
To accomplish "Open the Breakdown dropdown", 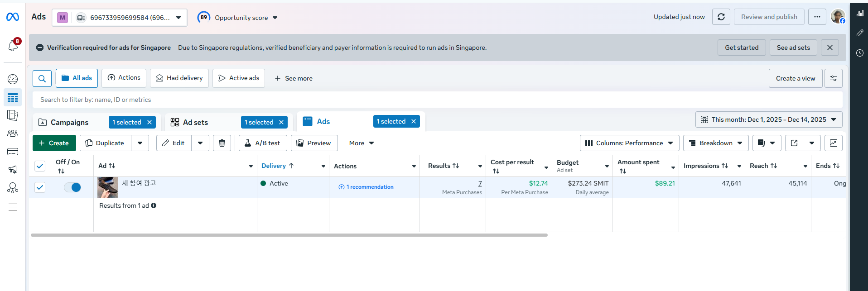I will click(716, 143).
